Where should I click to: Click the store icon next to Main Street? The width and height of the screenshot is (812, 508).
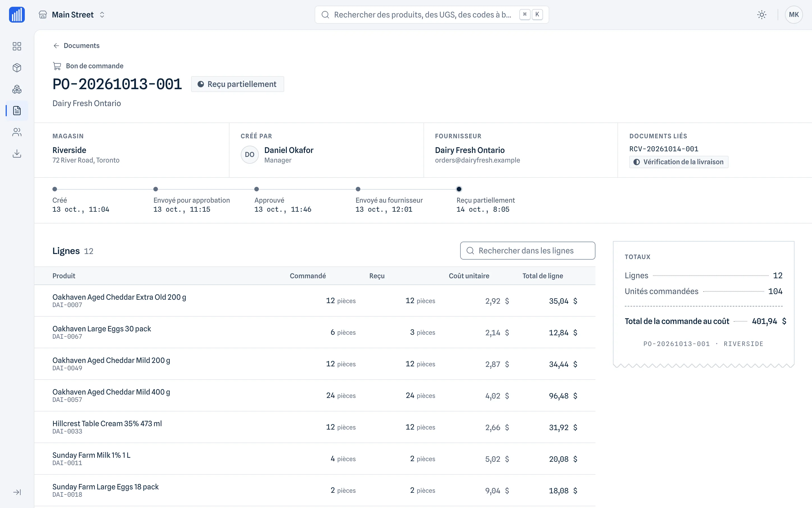point(43,14)
